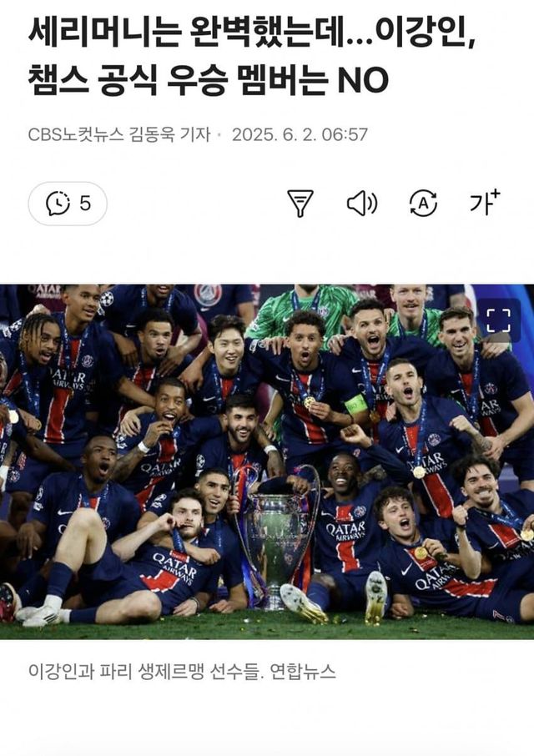The height and width of the screenshot is (756, 534).
Task: Open CBS노컷뉴스 source name
Action: [x=76, y=134]
